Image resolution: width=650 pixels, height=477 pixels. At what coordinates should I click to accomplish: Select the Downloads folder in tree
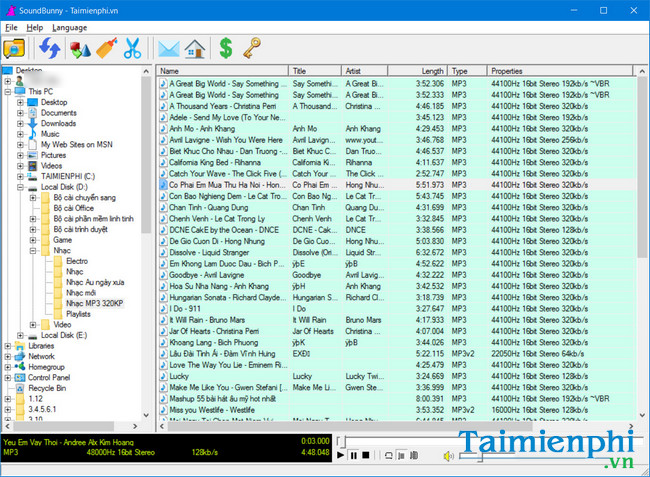click(58, 123)
